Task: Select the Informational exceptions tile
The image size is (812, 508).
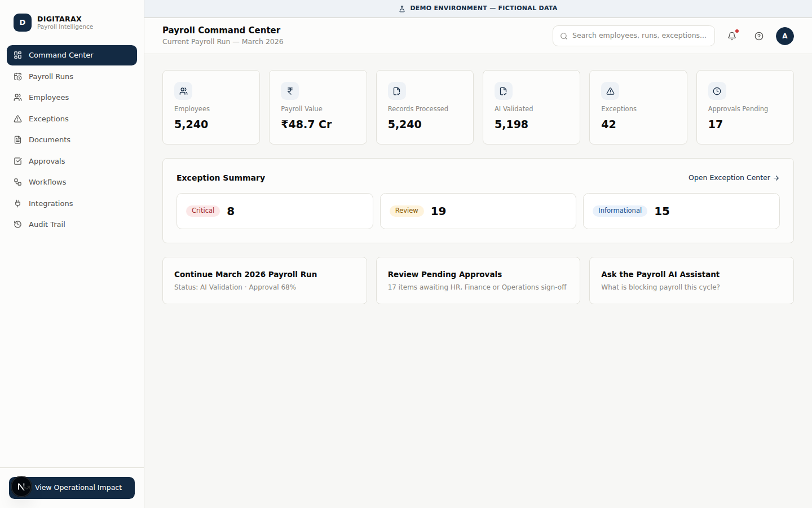Action: [x=681, y=211]
